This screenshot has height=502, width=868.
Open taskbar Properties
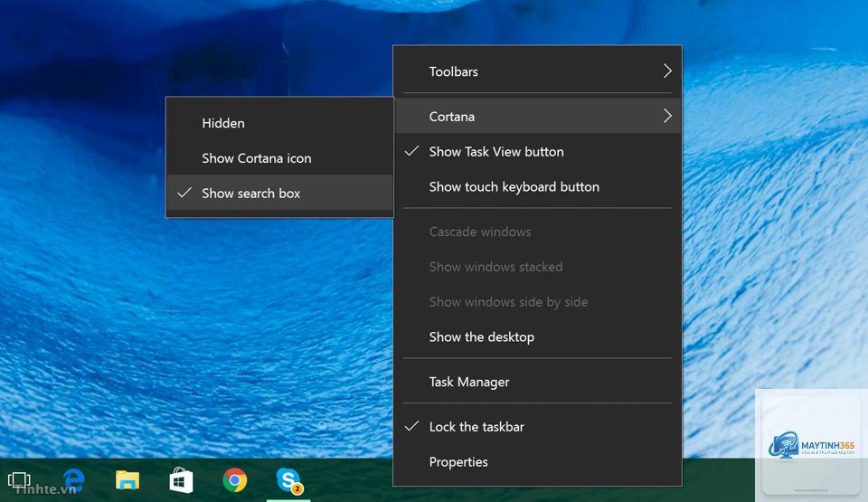point(537,461)
